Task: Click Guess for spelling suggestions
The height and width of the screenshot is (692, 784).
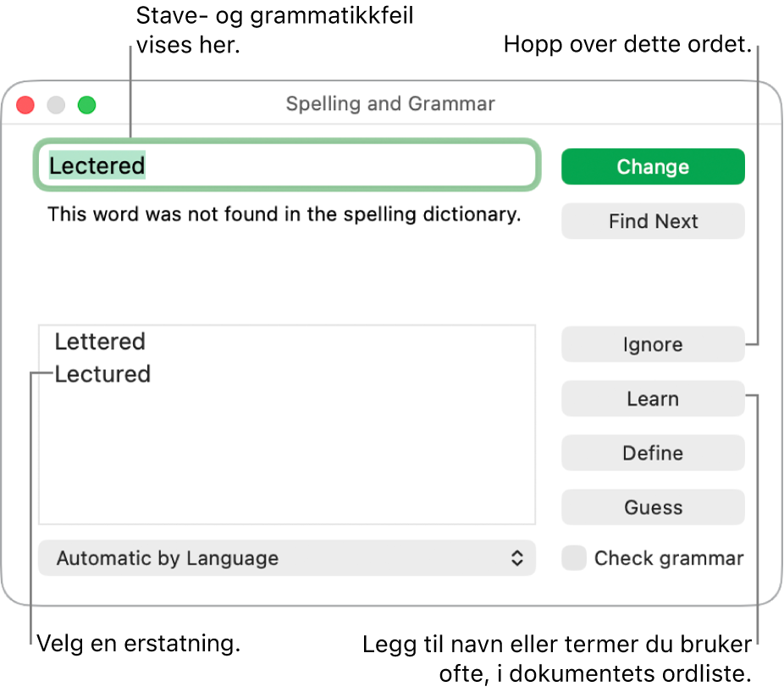Action: (653, 507)
